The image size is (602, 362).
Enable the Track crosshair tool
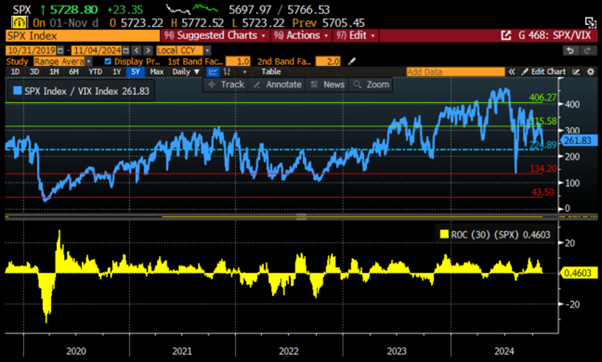(227, 84)
